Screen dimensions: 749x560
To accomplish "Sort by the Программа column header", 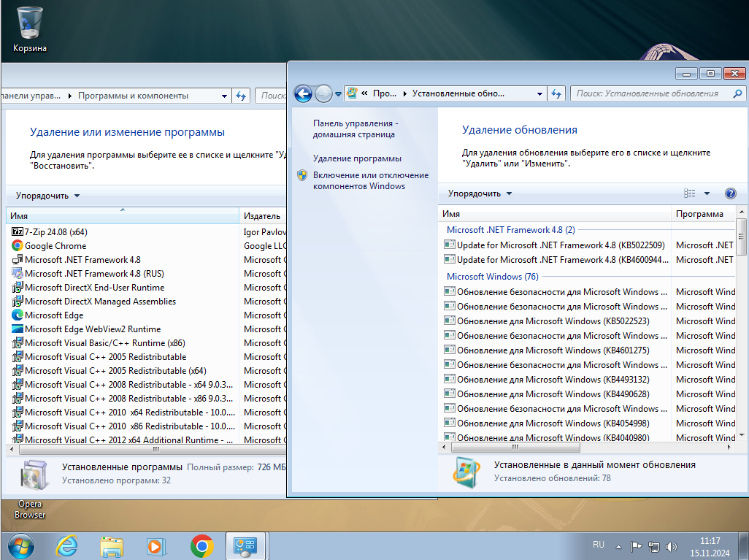I will click(703, 214).
